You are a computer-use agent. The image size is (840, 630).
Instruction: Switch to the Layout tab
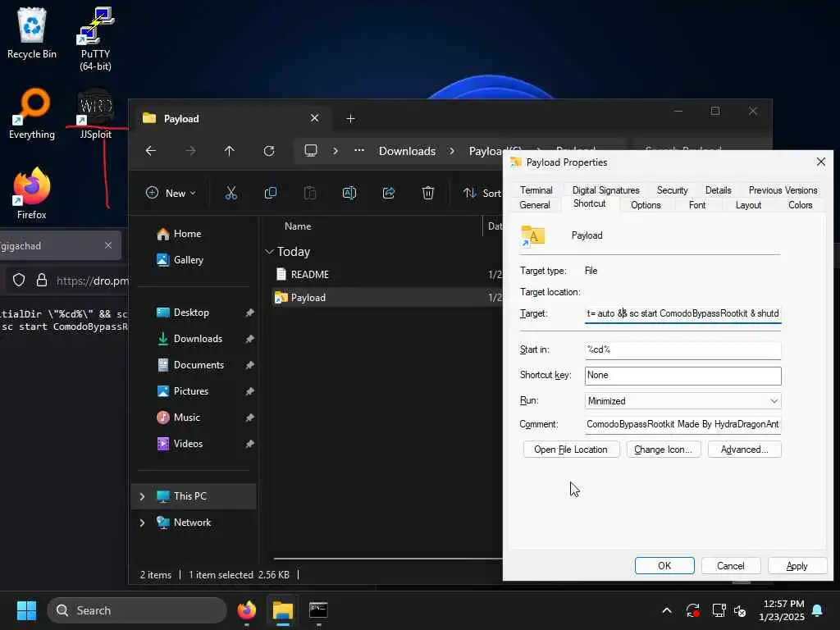748,205
